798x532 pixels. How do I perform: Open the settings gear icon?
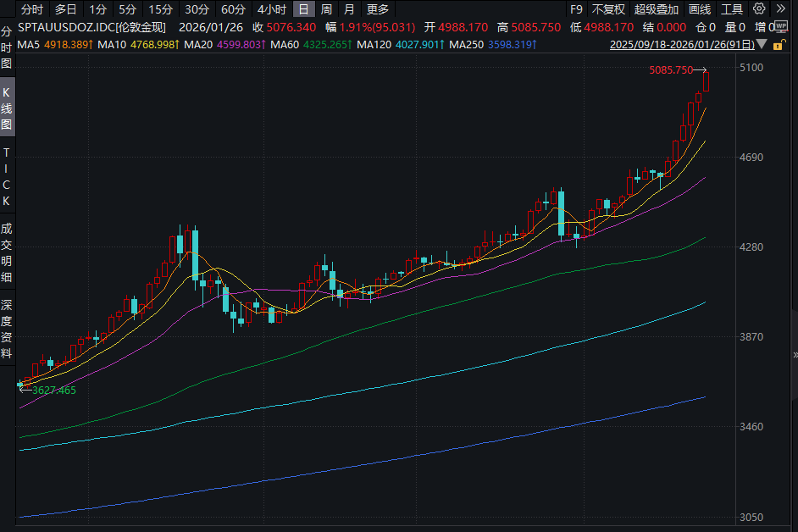pos(758,9)
